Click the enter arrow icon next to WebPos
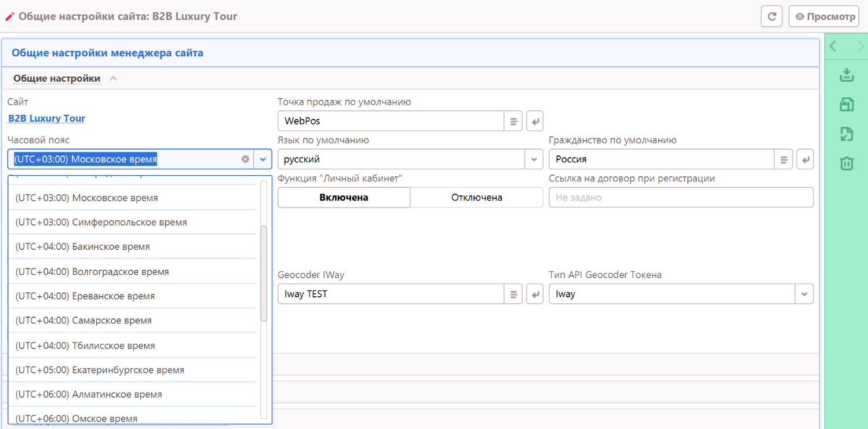Viewport: 868px width, 429px height. 535,121
